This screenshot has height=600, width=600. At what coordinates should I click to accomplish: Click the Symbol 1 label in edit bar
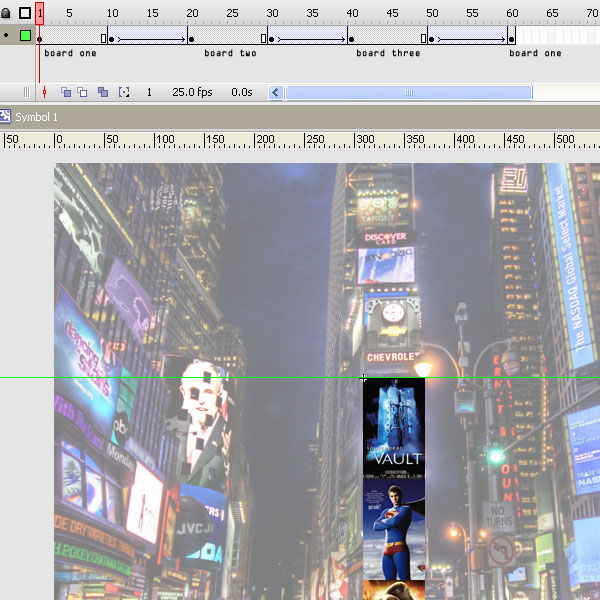(x=36, y=117)
